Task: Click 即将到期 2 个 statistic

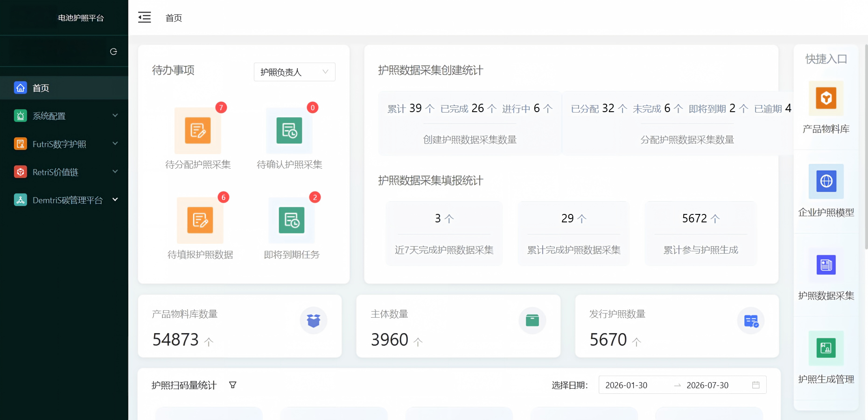Action: tap(719, 108)
